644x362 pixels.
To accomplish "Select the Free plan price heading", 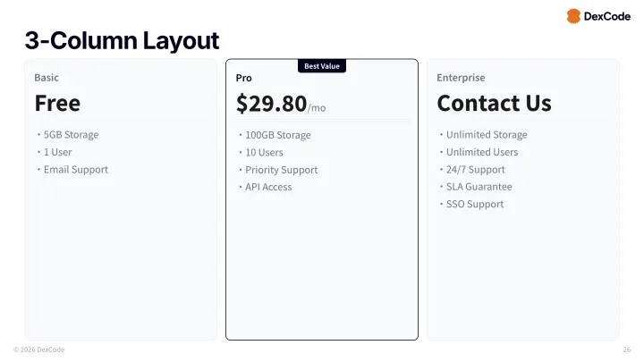I will [x=57, y=103].
